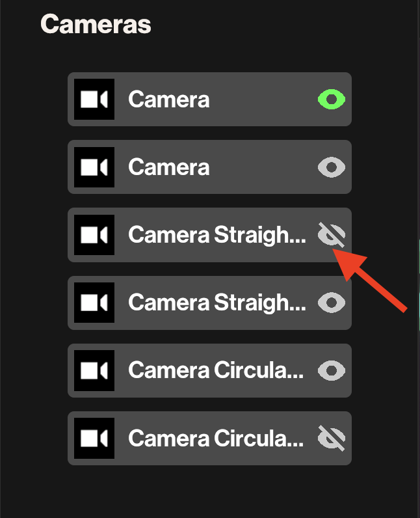Select the Camera label next to gray eye
This screenshot has height=518, width=420.
169,167
